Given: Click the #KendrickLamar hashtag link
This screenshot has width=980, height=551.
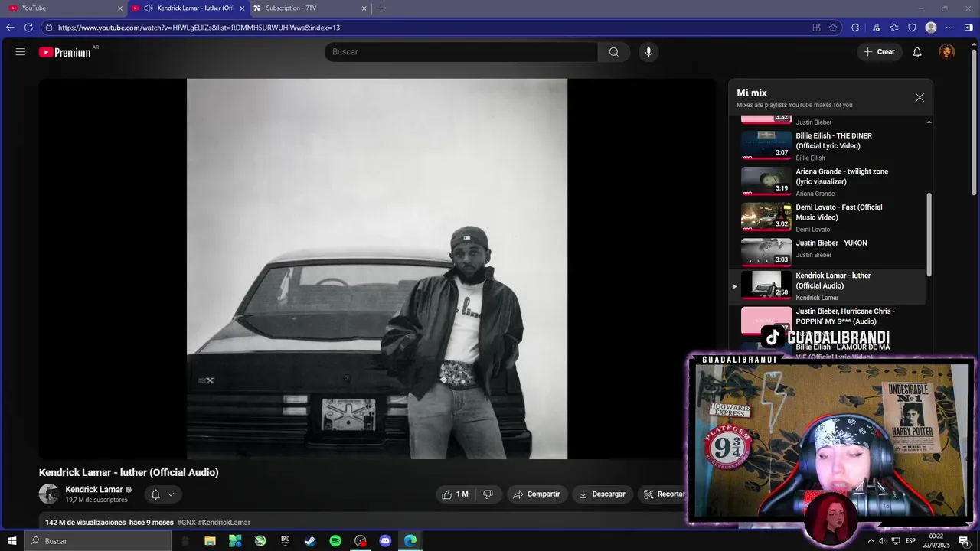Looking at the screenshot, I should coord(224,523).
